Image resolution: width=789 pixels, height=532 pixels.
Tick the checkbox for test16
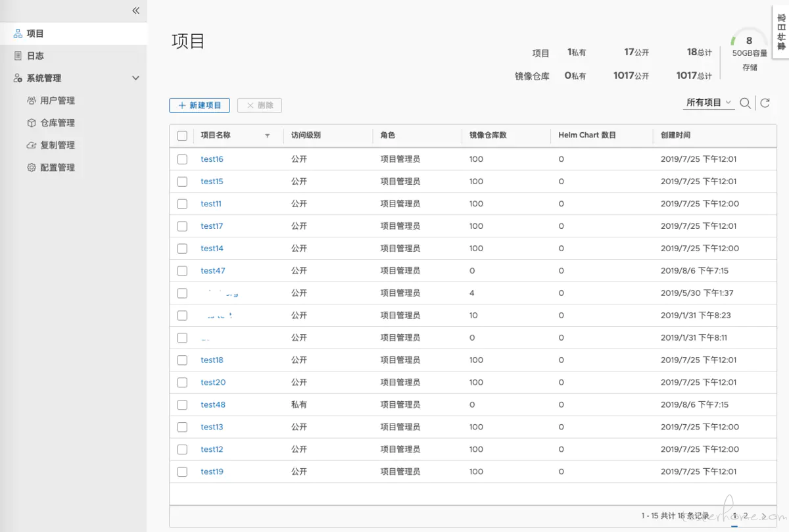click(x=182, y=159)
